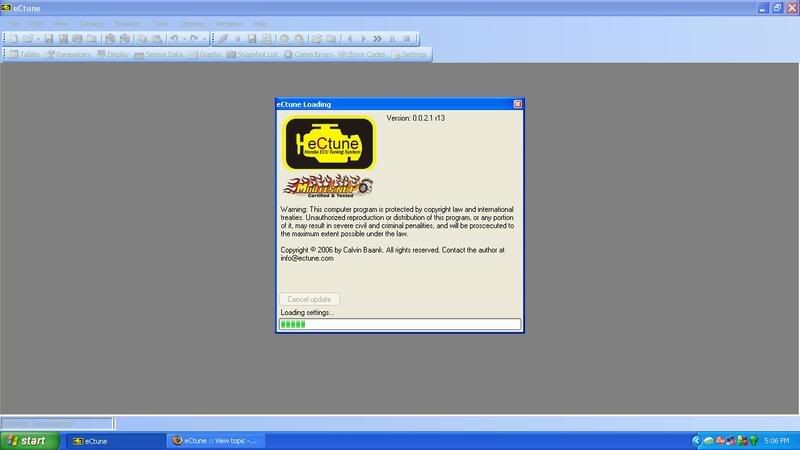The width and height of the screenshot is (800, 450).
Task: Open the Help menu
Action: pos(260,24)
